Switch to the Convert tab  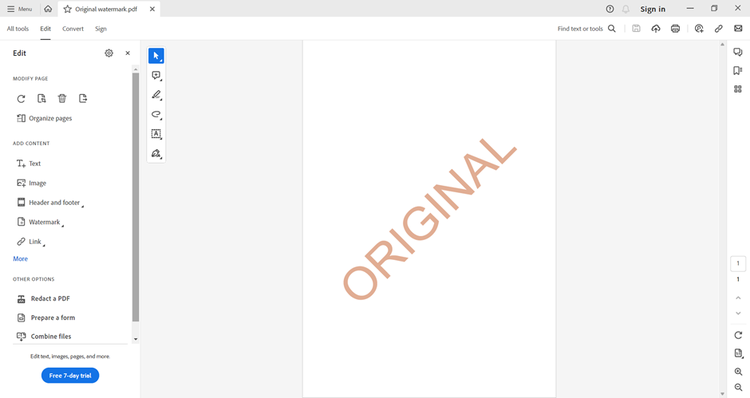[x=73, y=29]
